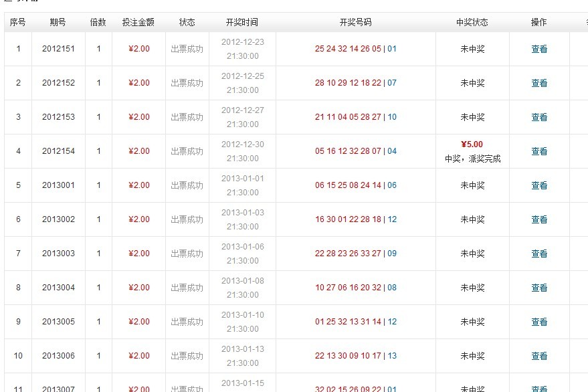The width and height of the screenshot is (588, 392).
Task: View details for issue 2013004
Action: coord(539,288)
